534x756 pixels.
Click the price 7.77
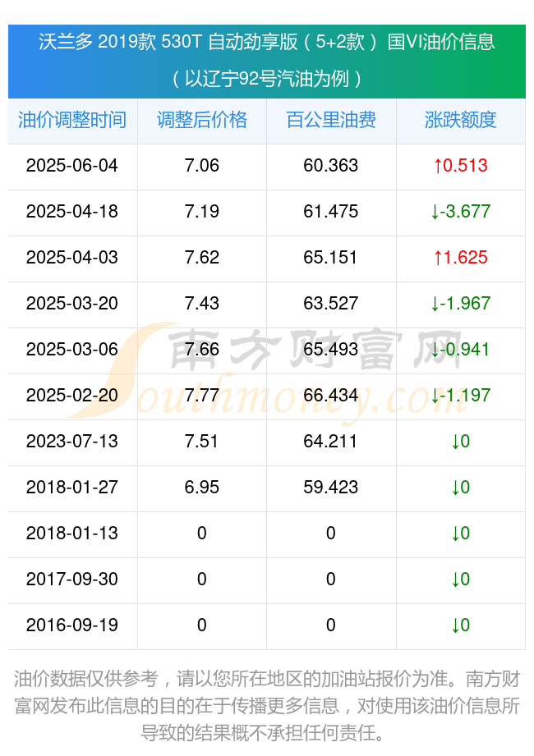[x=201, y=396]
